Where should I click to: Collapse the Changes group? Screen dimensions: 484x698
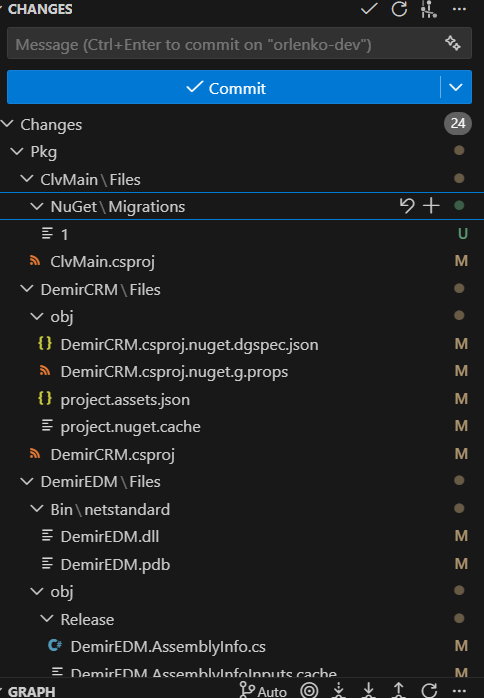[8, 124]
